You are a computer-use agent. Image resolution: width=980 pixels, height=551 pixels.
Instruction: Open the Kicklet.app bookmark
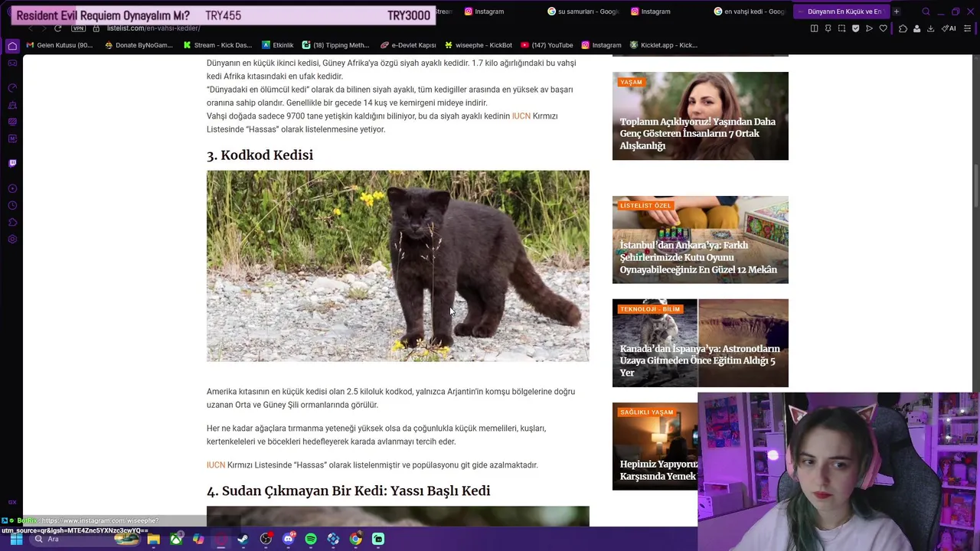(663, 45)
